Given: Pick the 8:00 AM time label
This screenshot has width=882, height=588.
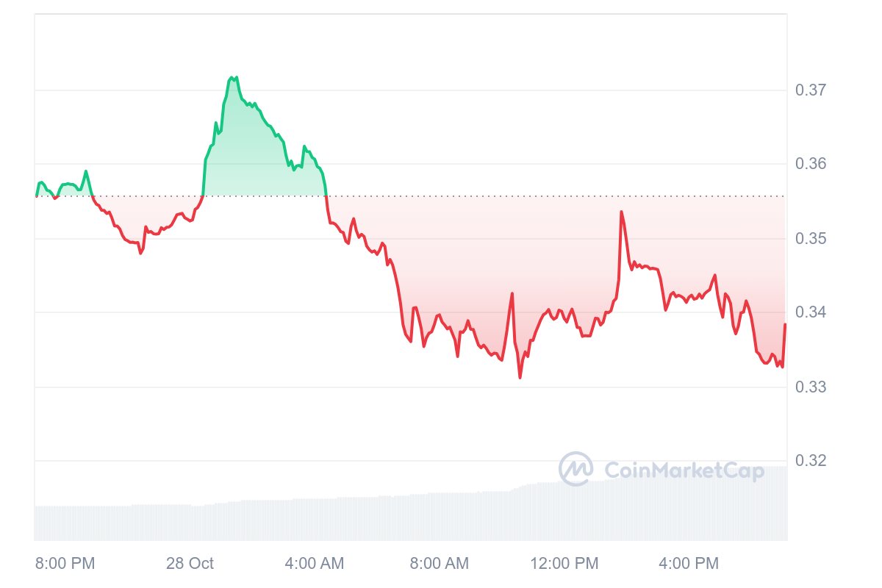Looking at the screenshot, I should 439,564.
